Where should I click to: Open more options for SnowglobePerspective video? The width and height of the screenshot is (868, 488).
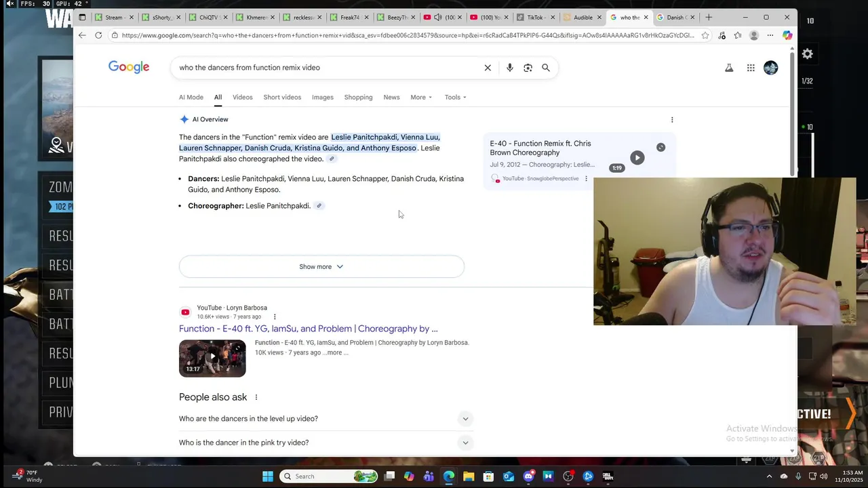pos(586,179)
